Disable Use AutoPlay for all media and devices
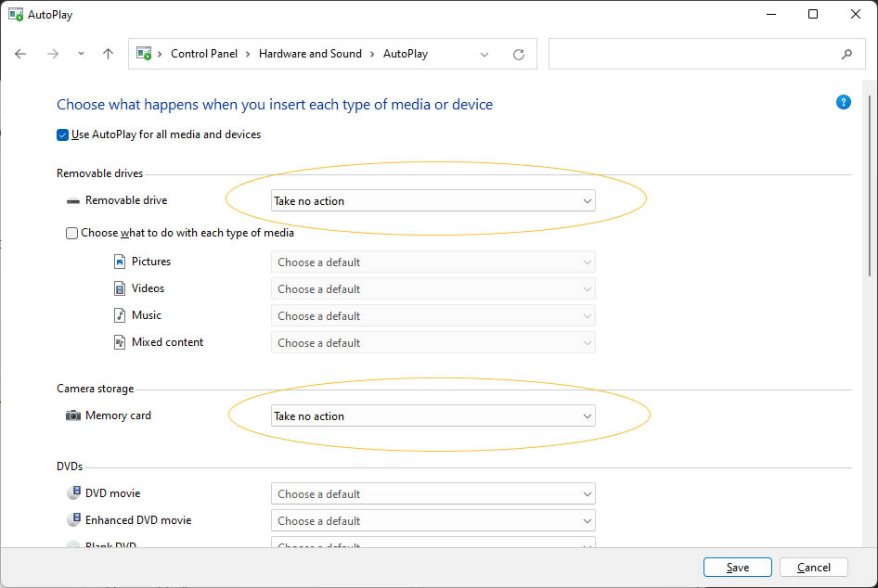878x588 pixels. [62, 134]
